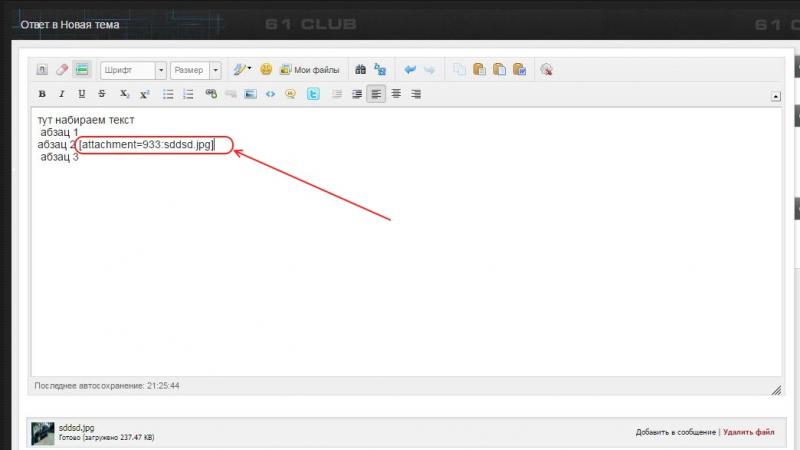
Task: Click the binoculars find icon
Action: [360, 70]
